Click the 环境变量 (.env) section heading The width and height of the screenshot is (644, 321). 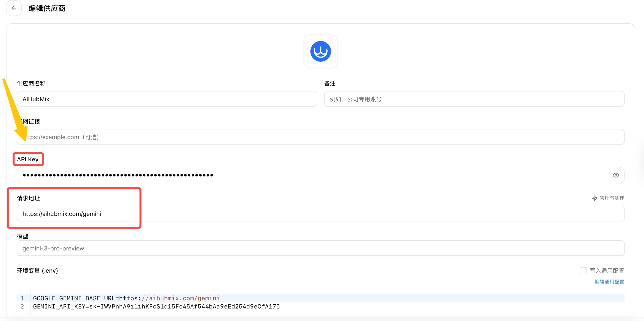[x=38, y=271]
